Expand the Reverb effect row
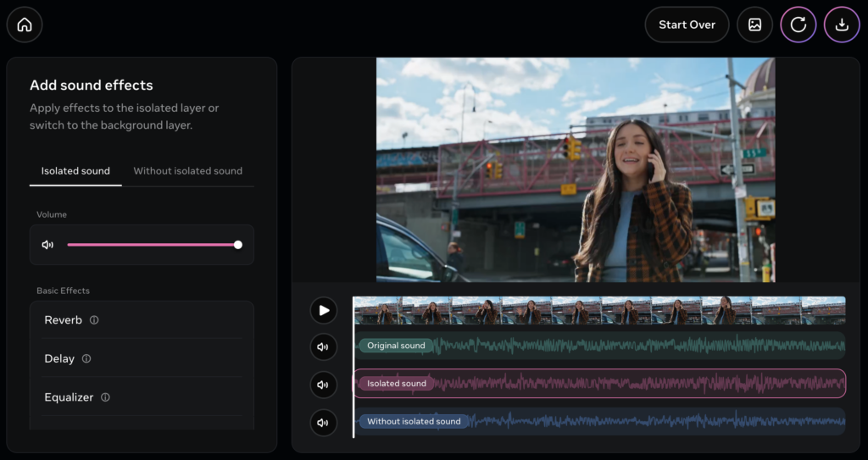 click(x=63, y=320)
